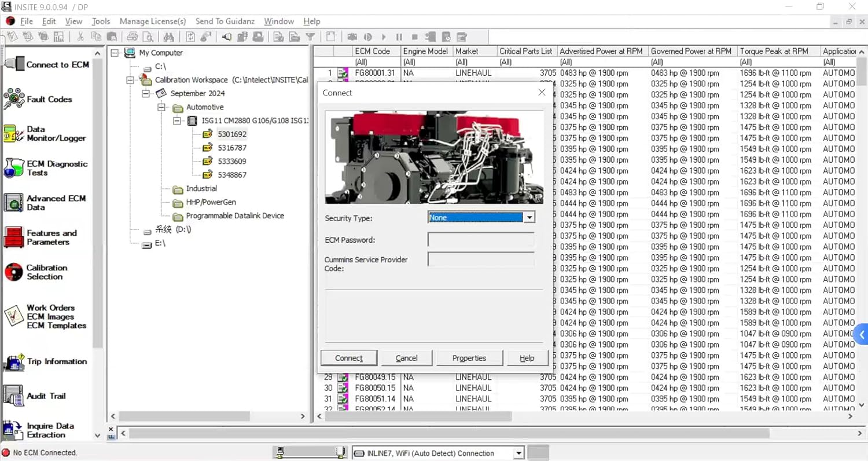Click the Pause playback control in the toolbar

click(x=399, y=36)
